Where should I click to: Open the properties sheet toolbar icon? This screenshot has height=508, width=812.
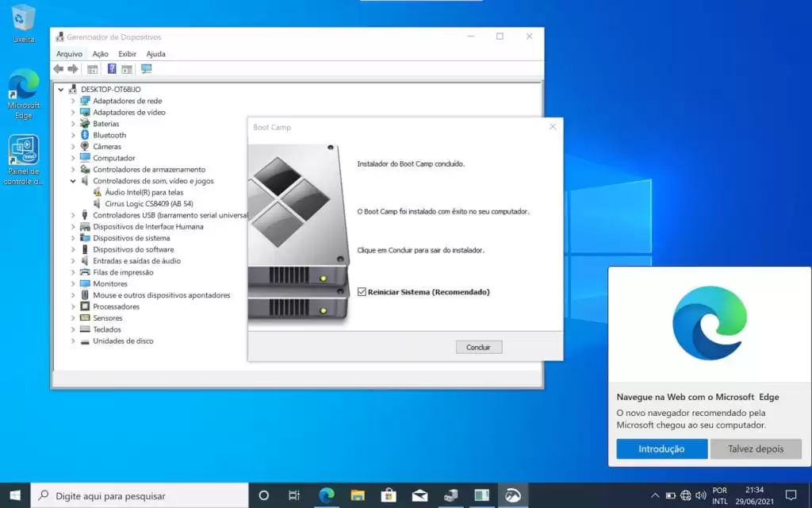pyautogui.click(x=92, y=69)
